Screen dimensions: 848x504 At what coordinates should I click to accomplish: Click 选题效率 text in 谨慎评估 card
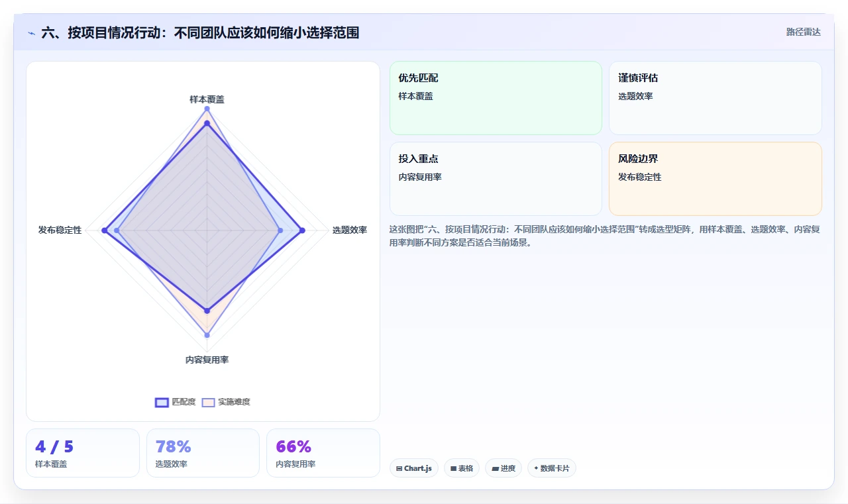[635, 97]
